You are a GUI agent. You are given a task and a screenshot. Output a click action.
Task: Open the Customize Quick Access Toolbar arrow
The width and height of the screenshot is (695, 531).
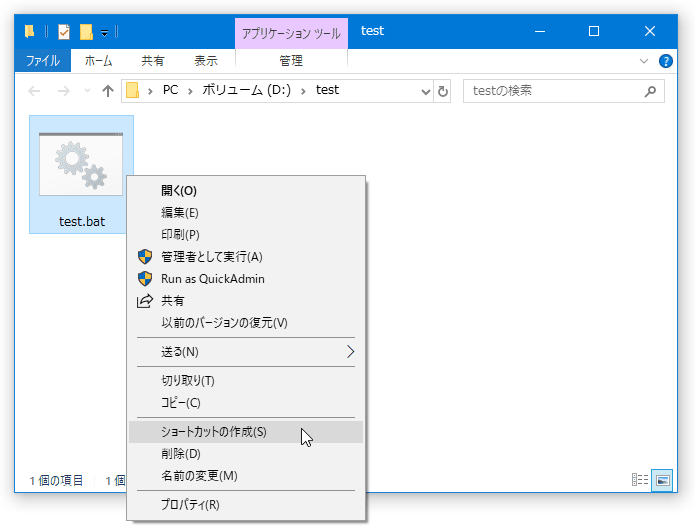[104, 33]
